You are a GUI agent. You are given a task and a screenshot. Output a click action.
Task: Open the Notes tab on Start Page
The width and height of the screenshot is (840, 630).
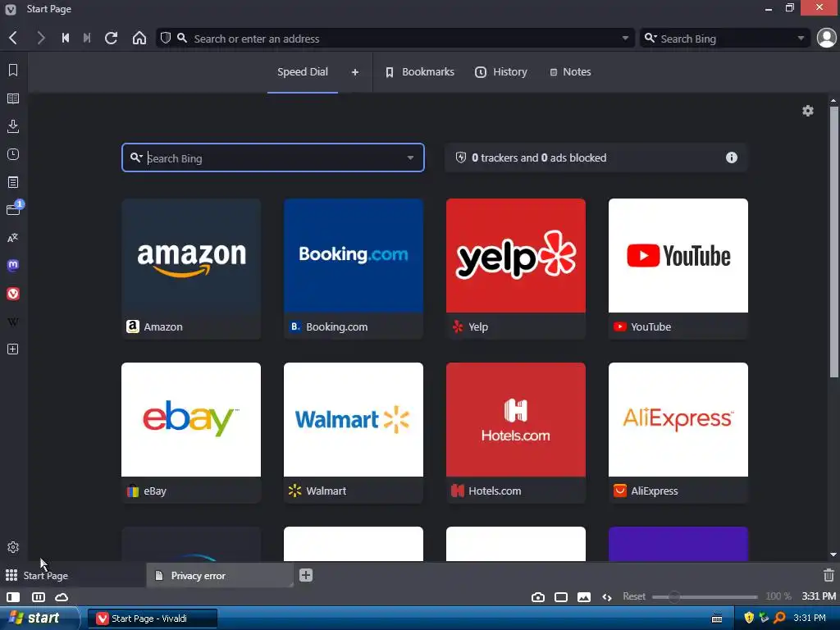(x=570, y=72)
